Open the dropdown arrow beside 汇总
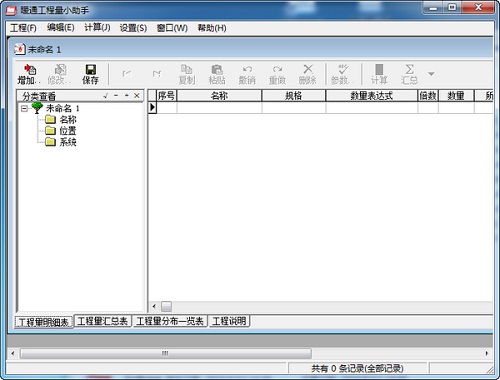 (431, 74)
